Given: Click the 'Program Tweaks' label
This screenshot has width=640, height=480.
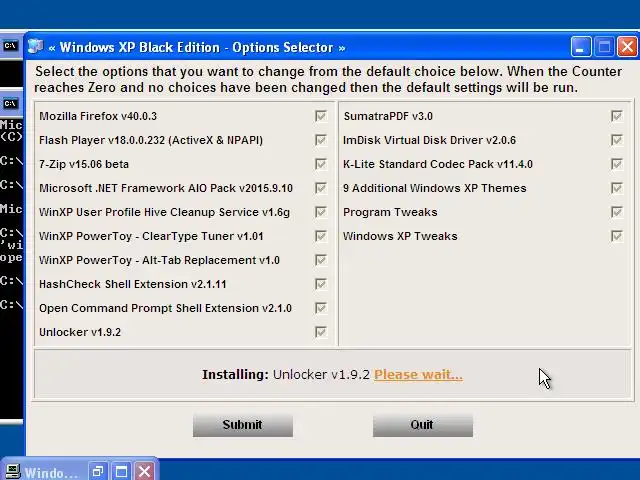Looking at the screenshot, I should [x=390, y=212].
